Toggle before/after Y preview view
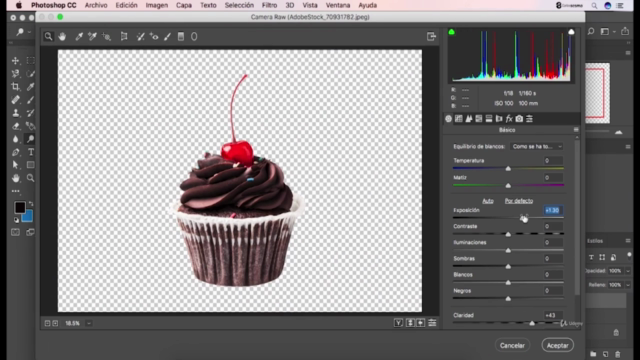 (398, 323)
